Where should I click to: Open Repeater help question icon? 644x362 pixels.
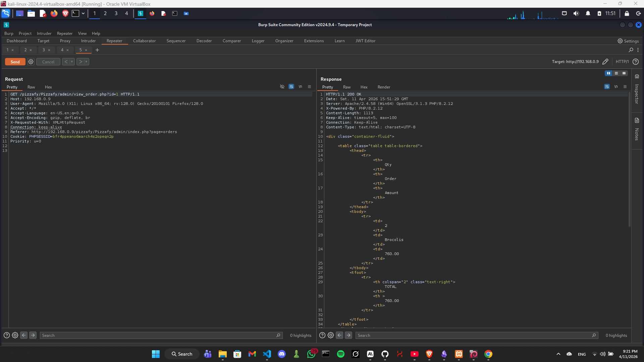(x=636, y=62)
